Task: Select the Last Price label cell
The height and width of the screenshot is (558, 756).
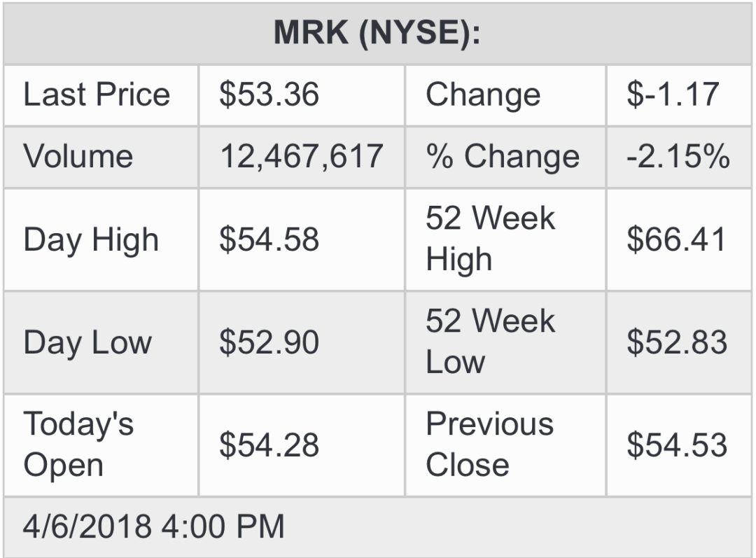Action: pos(101,95)
